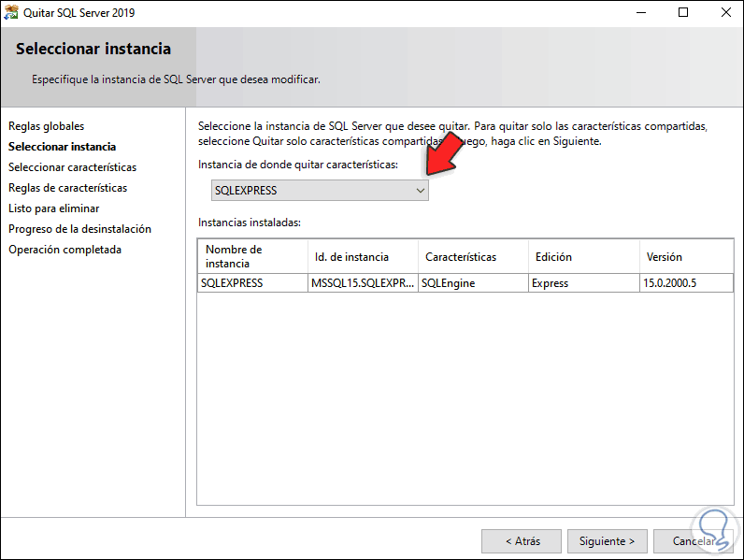Click the Express edition cell
The image size is (744, 560).
583,283
